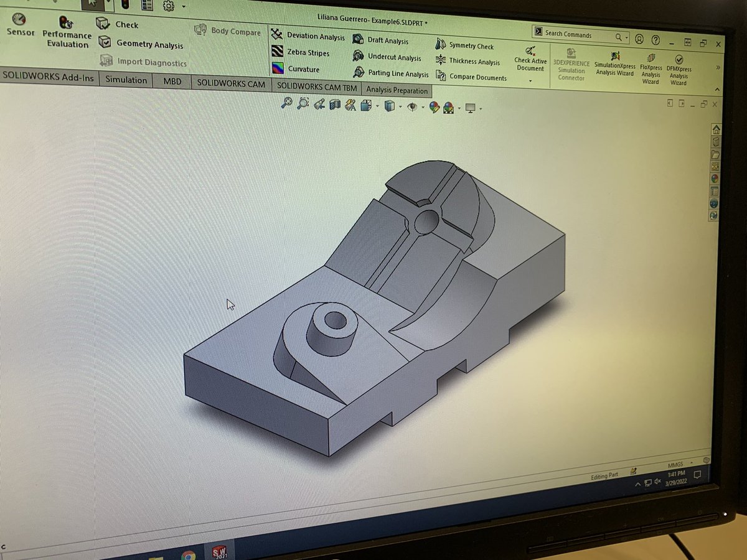Viewport: 747px width, 560px height.
Task: Switch to Analysis Preparation tab
Action: [x=397, y=90]
